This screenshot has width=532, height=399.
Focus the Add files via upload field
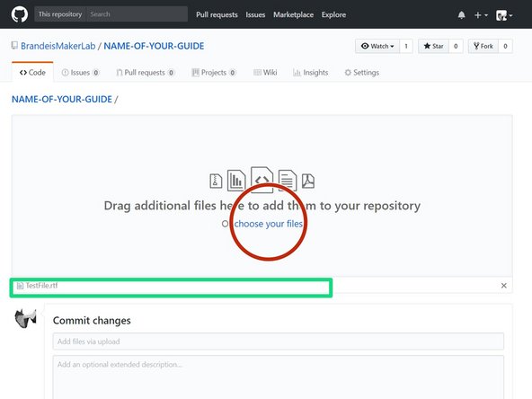pyautogui.click(x=279, y=341)
